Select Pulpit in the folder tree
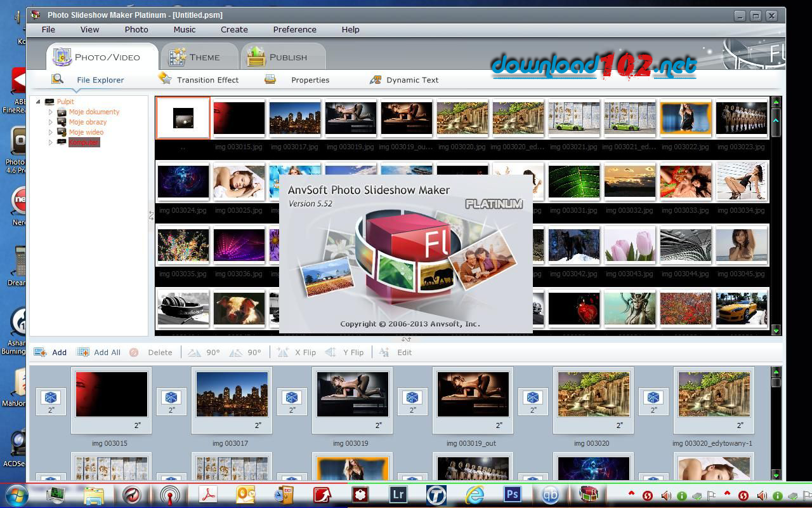 pos(65,102)
